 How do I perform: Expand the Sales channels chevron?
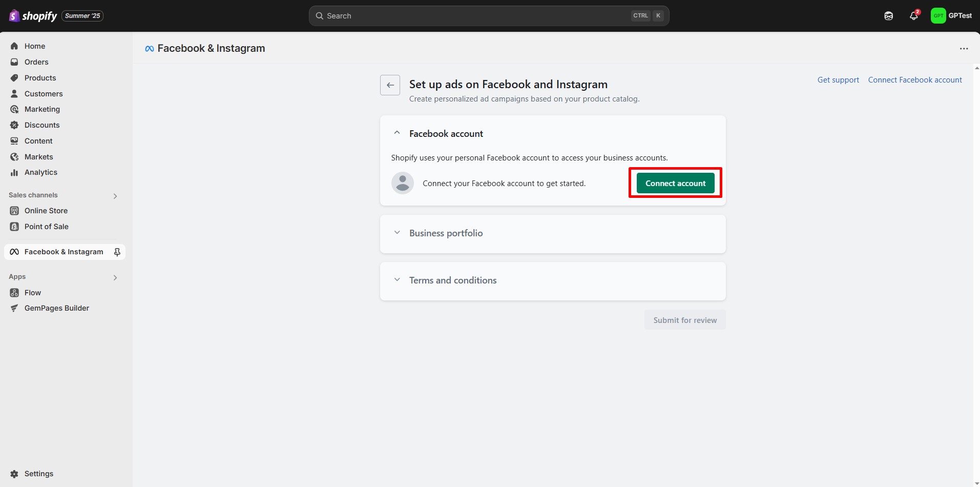[x=115, y=196]
